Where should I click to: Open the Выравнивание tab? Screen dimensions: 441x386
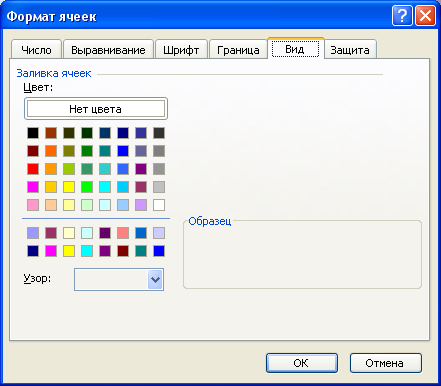(x=108, y=50)
